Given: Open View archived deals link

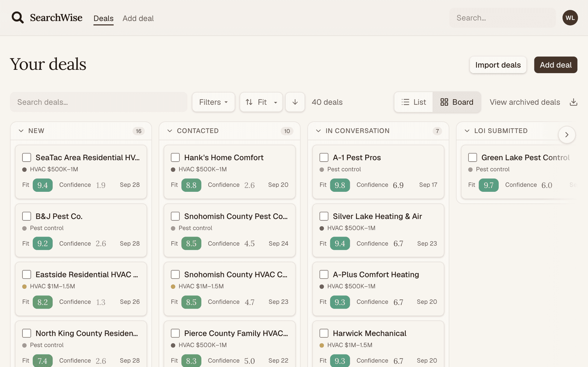Looking at the screenshot, I should (525, 102).
